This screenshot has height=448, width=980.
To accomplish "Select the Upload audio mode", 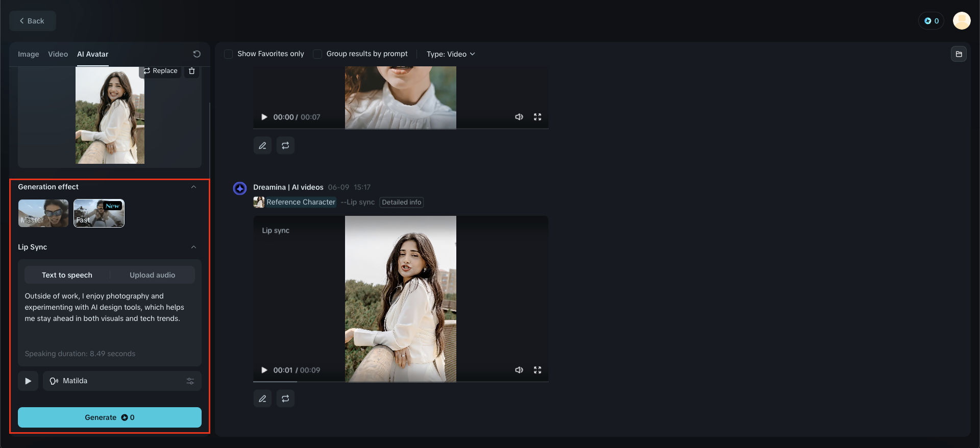I will point(152,275).
